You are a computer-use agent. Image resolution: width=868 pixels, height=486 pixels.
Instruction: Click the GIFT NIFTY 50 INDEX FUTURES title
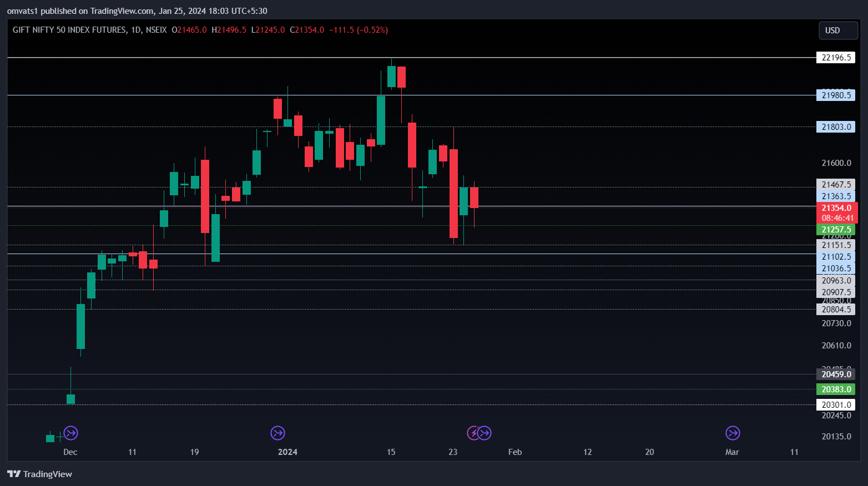point(69,30)
